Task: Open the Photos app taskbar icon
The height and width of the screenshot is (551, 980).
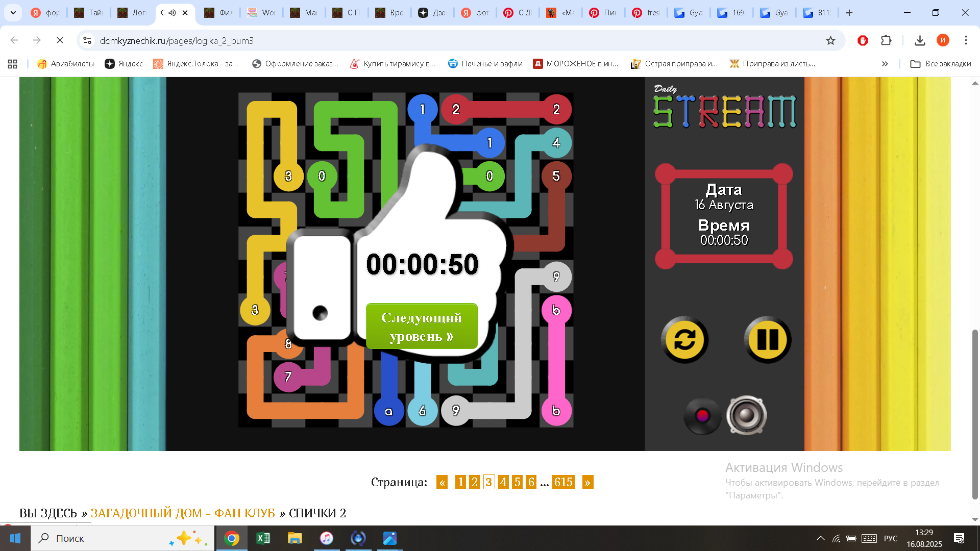Action: click(390, 538)
